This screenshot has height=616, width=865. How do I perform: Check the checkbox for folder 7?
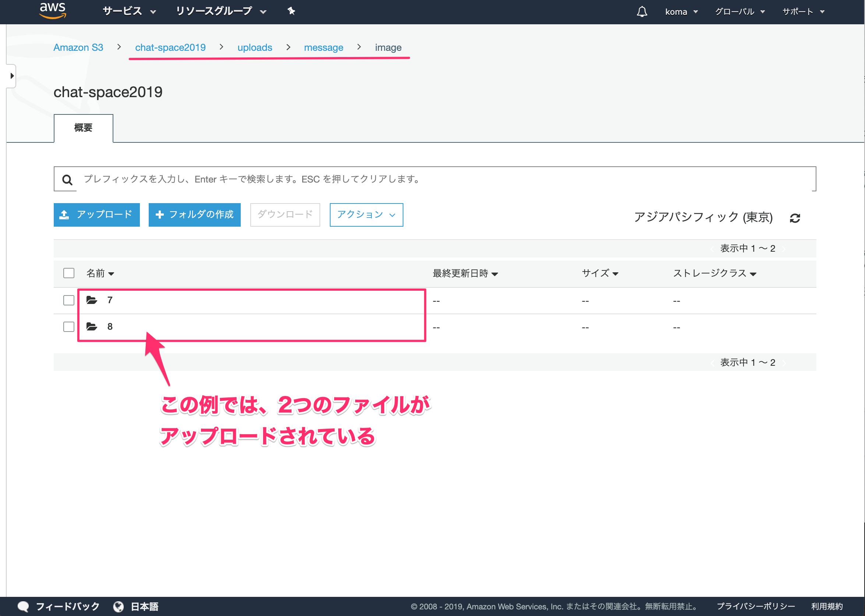pyautogui.click(x=69, y=300)
